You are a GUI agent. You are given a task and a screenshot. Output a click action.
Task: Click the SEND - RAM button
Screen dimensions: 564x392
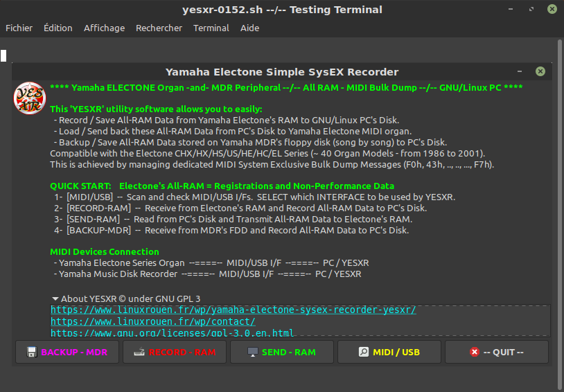(x=282, y=352)
